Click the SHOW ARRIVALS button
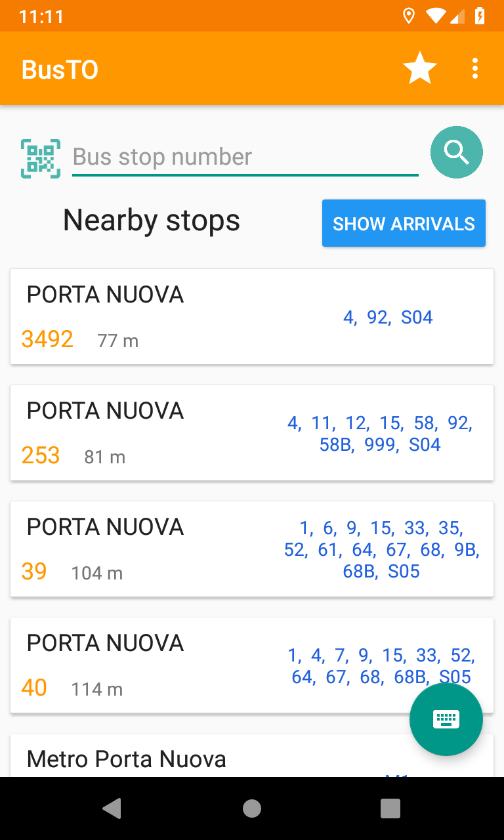This screenshot has width=504, height=840. point(404,223)
